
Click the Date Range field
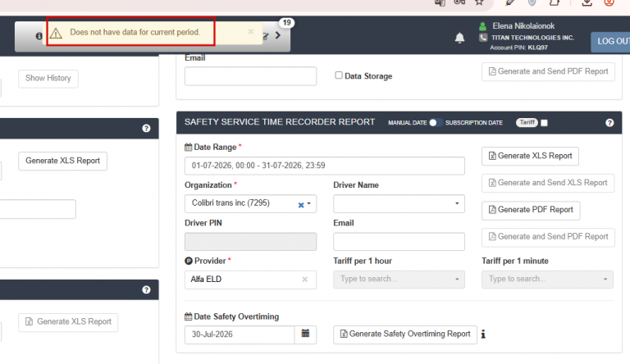(x=325, y=166)
